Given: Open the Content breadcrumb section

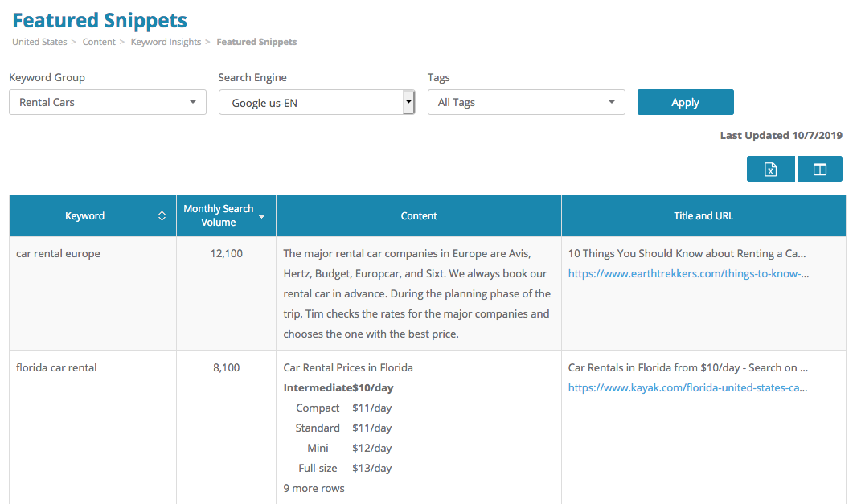Looking at the screenshot, I should (99, 42).
